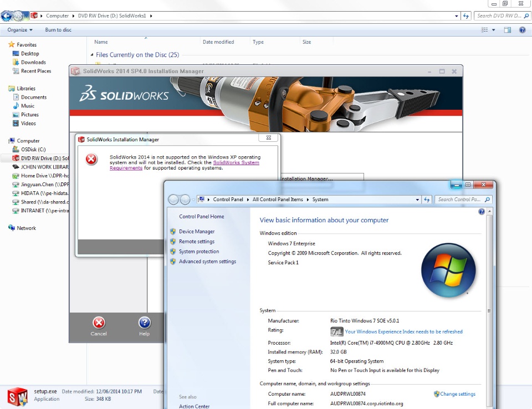Refresh the Control Panel address bar
Image resolution: width=532 pixels, height=409 pixels.
pos(427,200)
